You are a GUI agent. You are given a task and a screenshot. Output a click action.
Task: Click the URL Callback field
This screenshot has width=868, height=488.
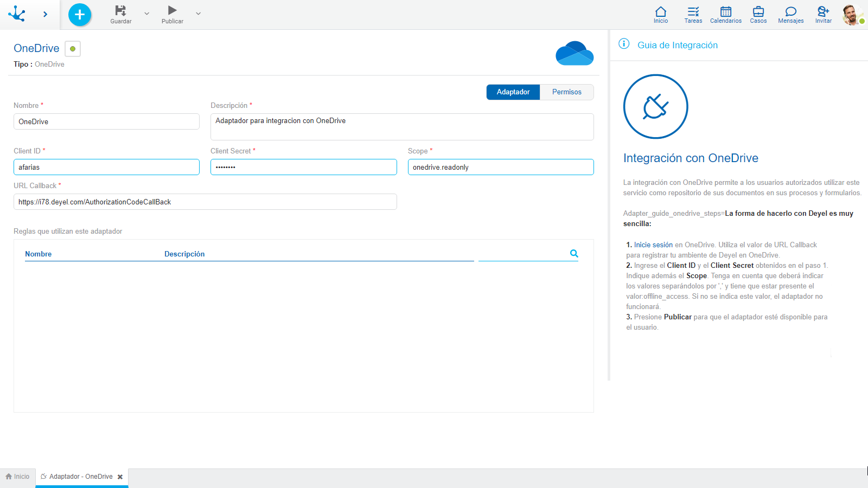point(205,202)
